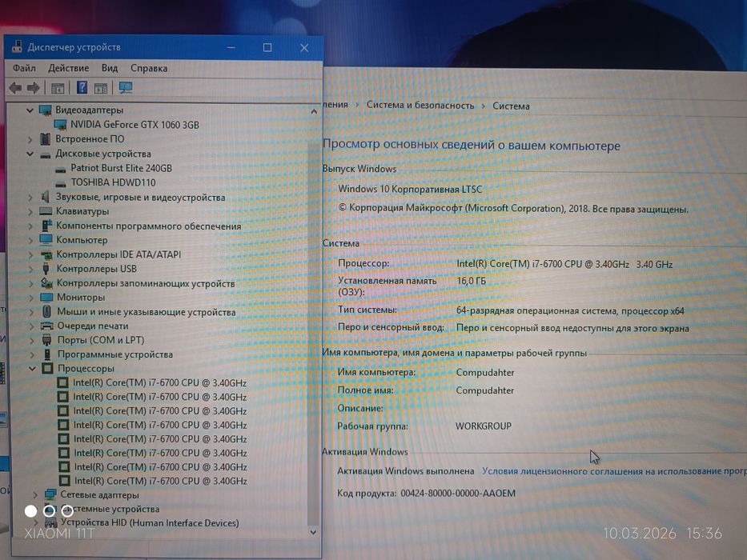
Task: Click the Система breadcrumb item
Action: (x=511, y=106)
